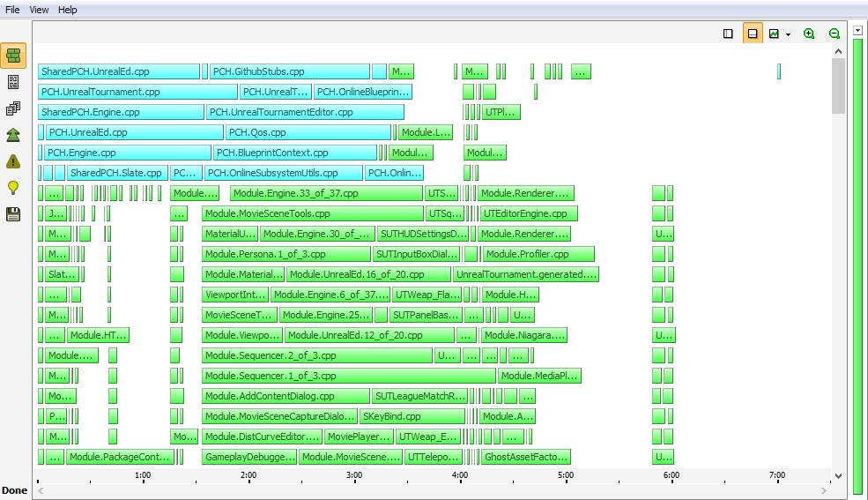The width and height of the screenshot is (868, 500).
Task: Click the vertical scrollbar up arrow
Action: point(838,51)
